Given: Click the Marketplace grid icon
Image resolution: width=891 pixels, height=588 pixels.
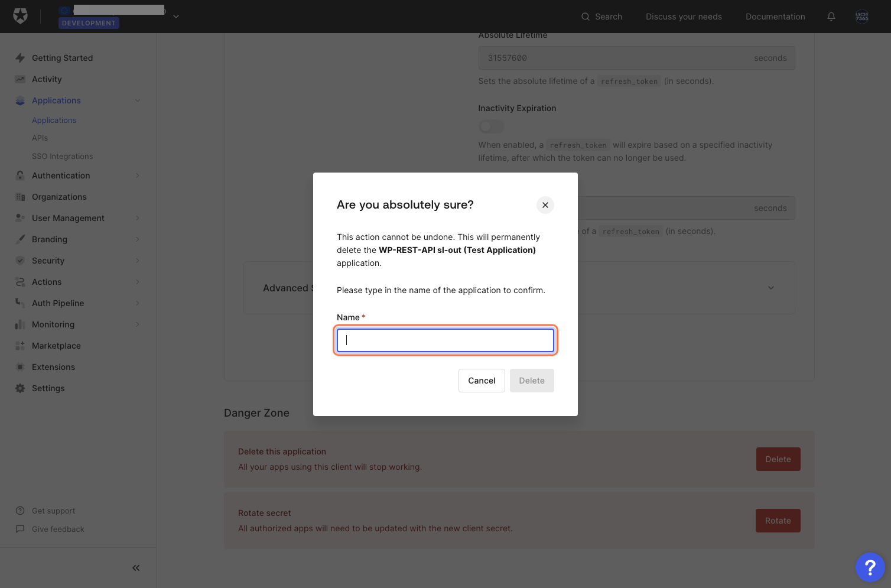Looking at the screenshot, I should pyautogui.click(x=20, y=346).
